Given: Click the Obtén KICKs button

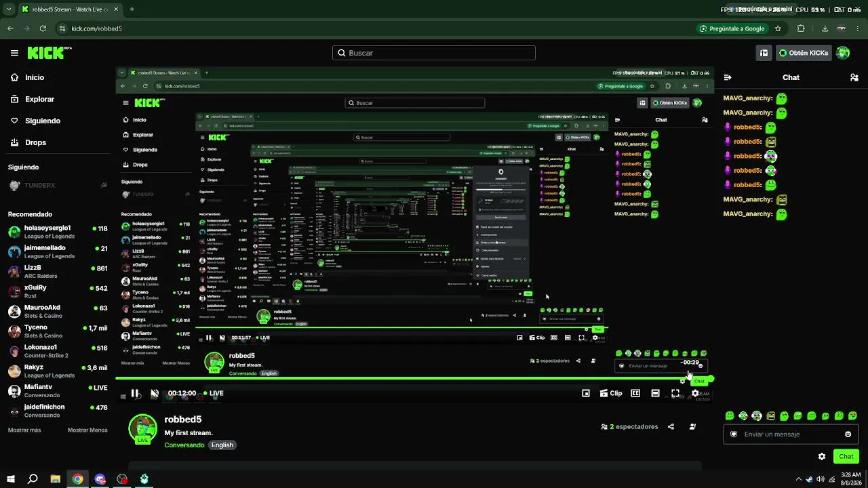Looking at the screenshot, I should click(x=804, y=53).
